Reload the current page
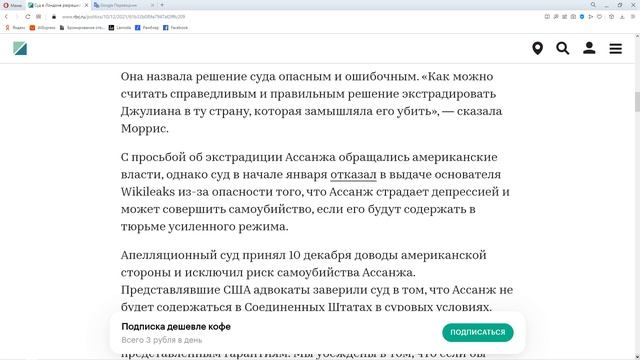 pyautogui.click(x=28, y=17)
